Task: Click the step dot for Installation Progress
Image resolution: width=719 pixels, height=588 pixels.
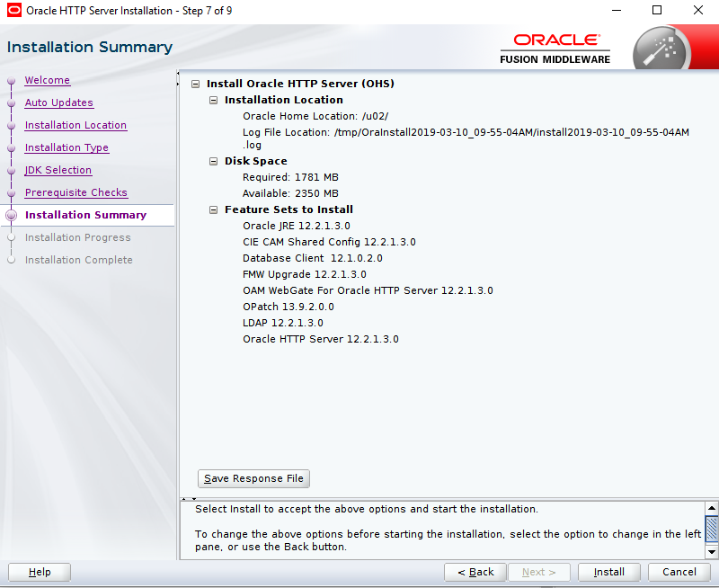Action: point(10,237)
